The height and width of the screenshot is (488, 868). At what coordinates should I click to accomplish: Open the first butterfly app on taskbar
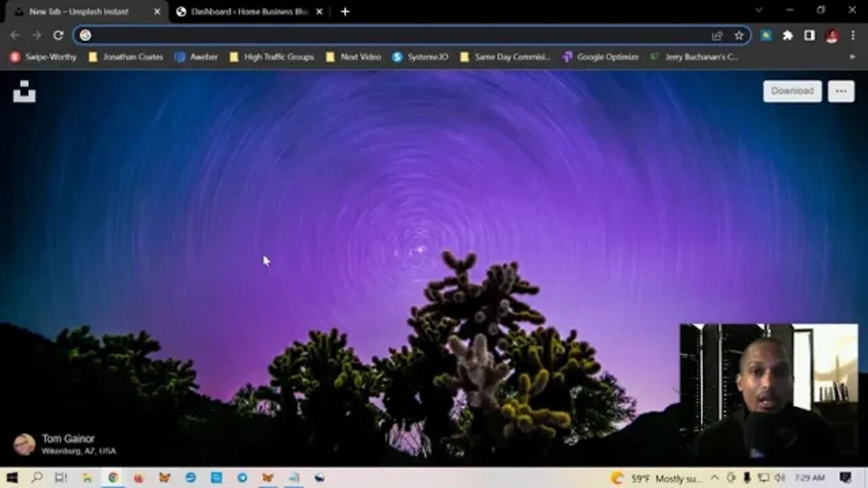(164, 478)
